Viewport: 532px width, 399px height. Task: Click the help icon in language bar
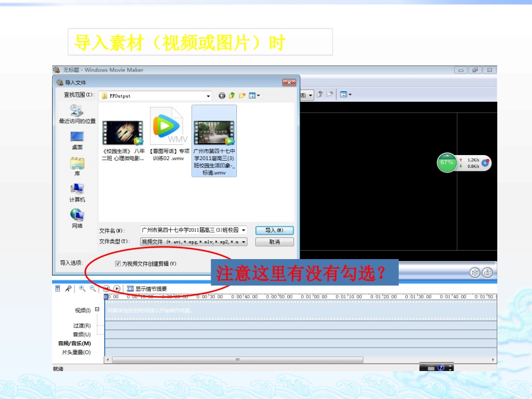[x=441, y=368]
